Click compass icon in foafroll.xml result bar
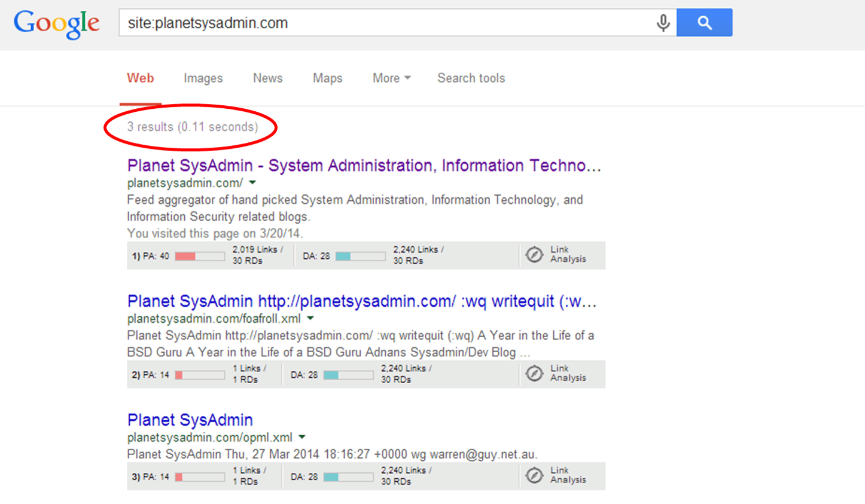Screen dimensions: 865x504 pos(534,374)
